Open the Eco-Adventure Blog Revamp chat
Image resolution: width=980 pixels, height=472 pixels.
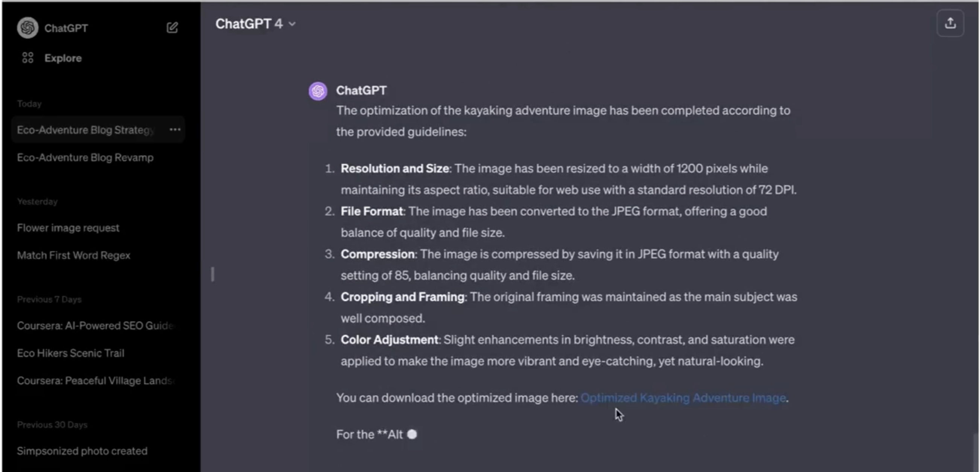85,157
